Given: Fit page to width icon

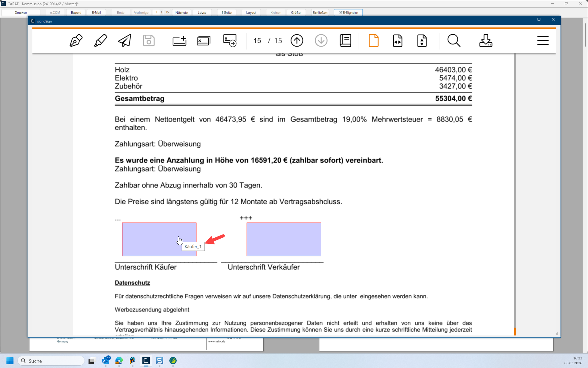Looking at the screenshot, I should tap(398, 40).
